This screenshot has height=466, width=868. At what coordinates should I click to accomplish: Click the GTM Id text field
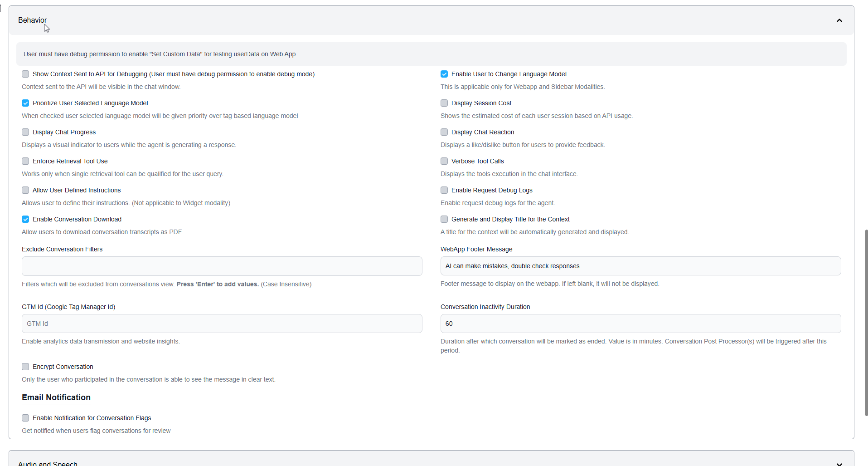click(222, 324)
